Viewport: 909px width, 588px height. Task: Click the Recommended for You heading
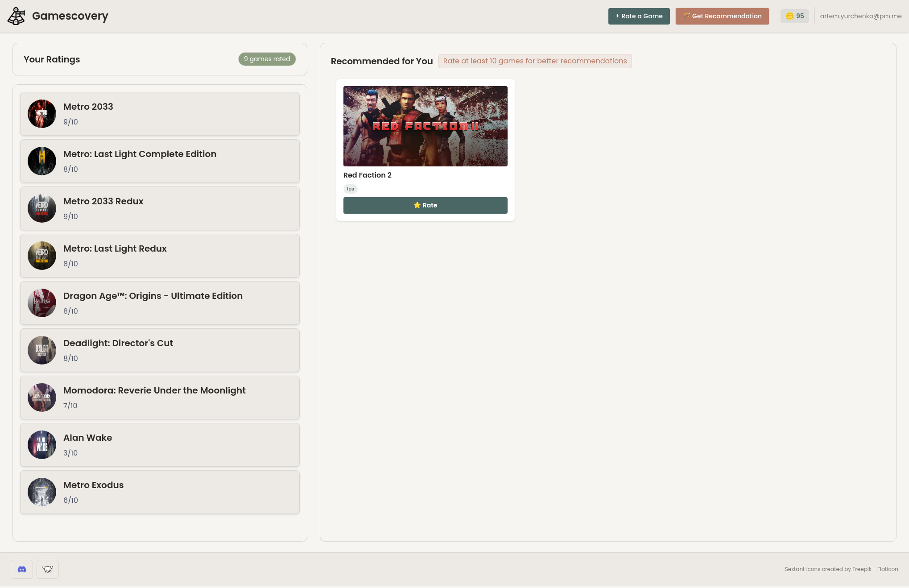pos(381,61)
